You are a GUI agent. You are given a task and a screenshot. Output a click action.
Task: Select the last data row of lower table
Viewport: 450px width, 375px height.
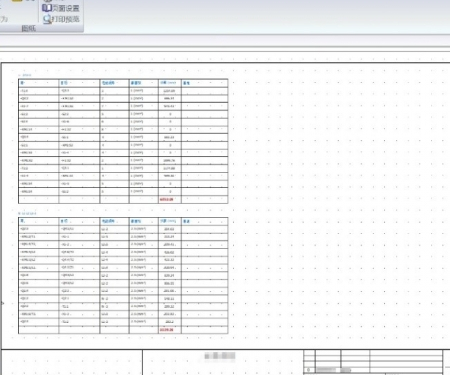pos(123,322)
